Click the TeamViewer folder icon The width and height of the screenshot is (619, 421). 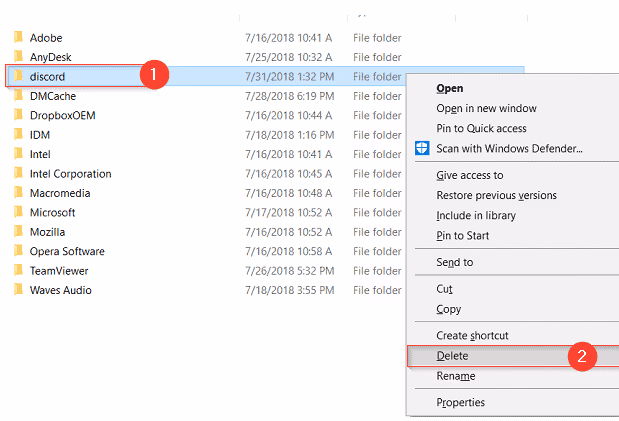(18, 270)
